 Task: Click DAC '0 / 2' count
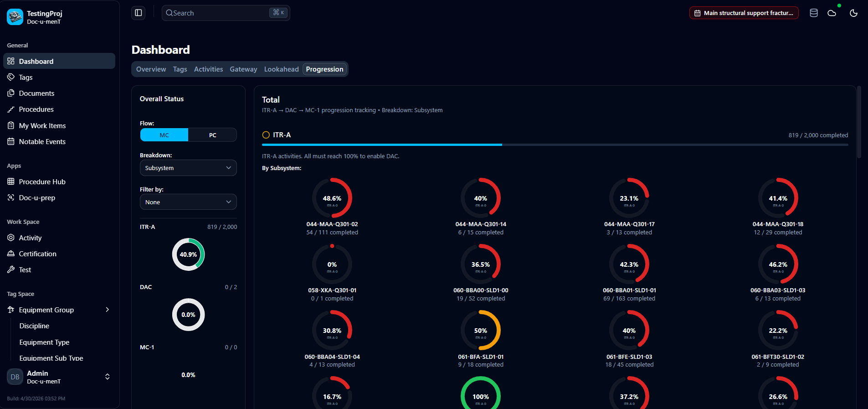click(231, 287)
